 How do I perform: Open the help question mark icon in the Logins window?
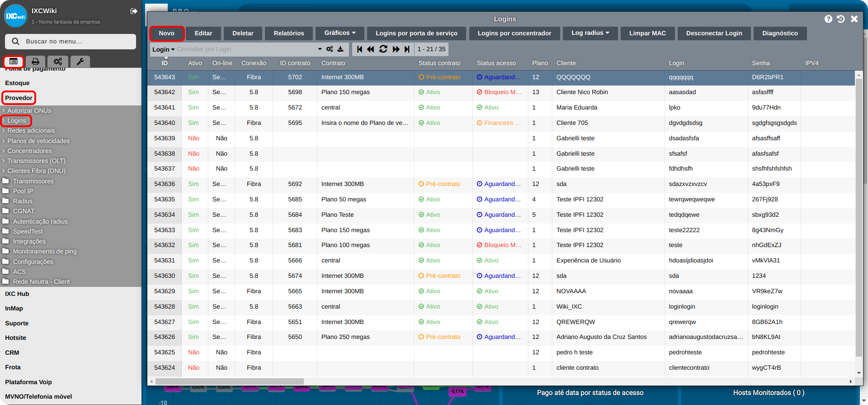828,19
